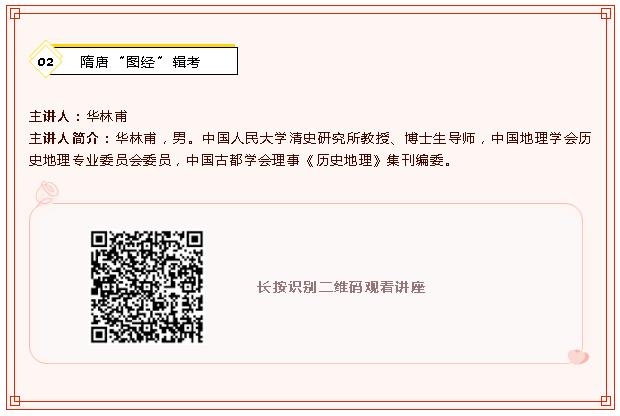Click the bottom-left corner frame ornament
The image size is (620, 416).
(15, 400)
